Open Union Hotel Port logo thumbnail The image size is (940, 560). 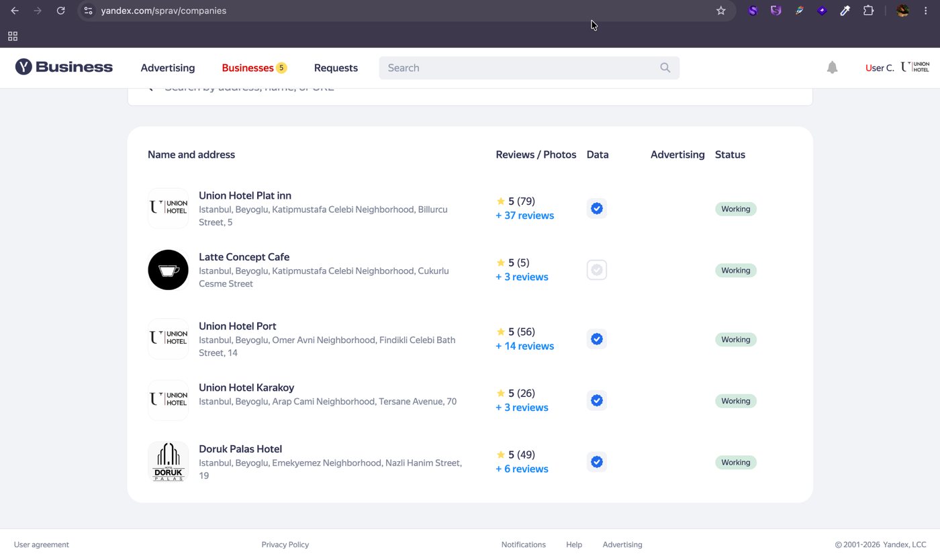pyautogui.click(x=168, y=339)
